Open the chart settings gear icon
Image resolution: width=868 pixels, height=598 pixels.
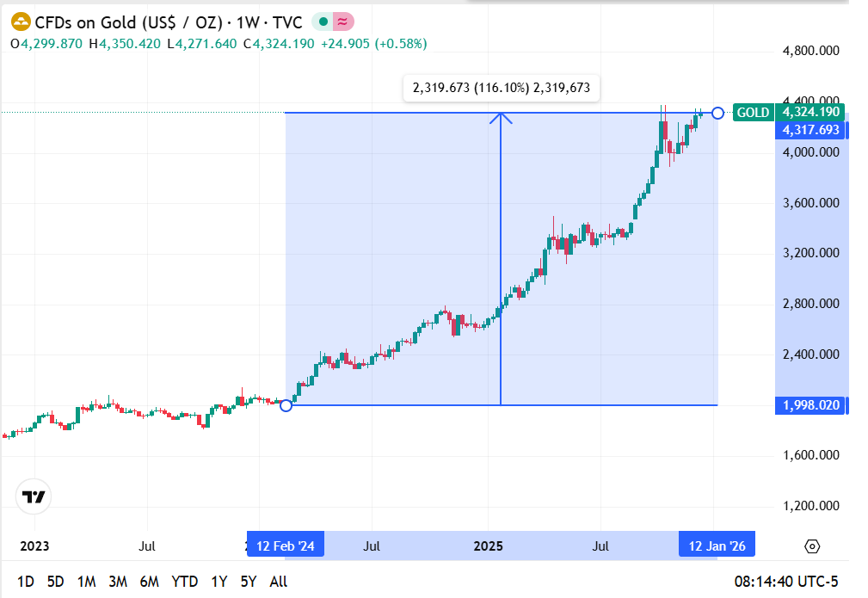pos(812,546)
